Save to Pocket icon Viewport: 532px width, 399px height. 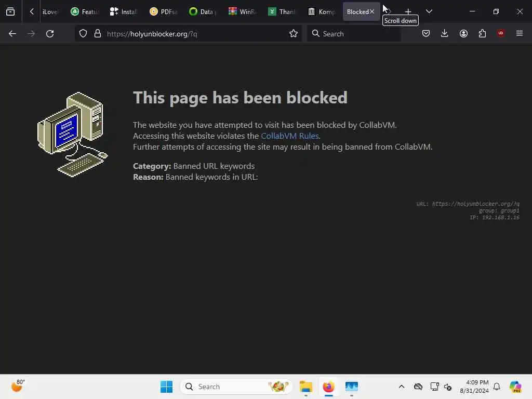[426, 33]
